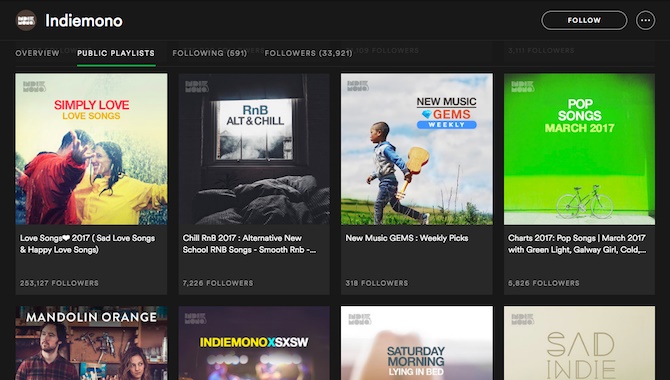
Task: Click the Charts 2017: Pop Songs title
Action: coord(577,244)
